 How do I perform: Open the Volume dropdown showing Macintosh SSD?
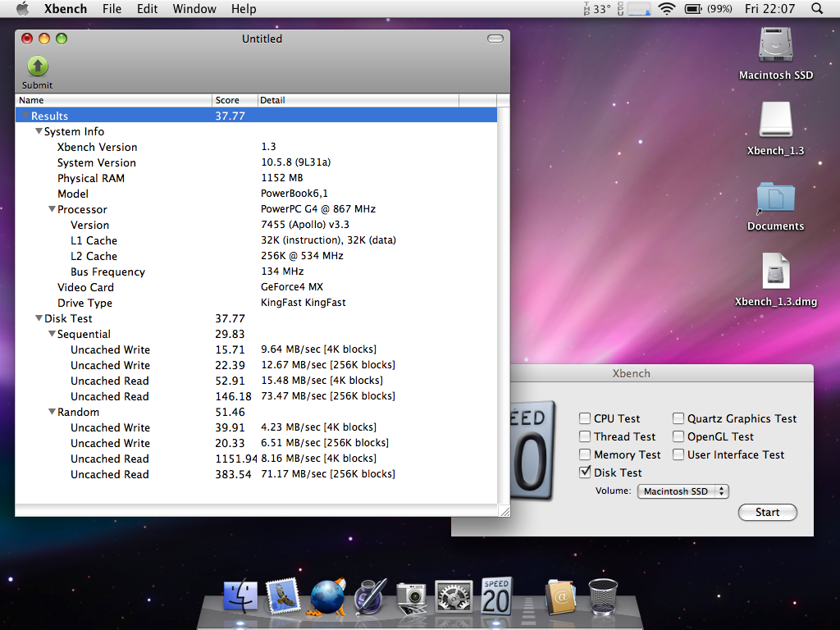coord(683,491)
